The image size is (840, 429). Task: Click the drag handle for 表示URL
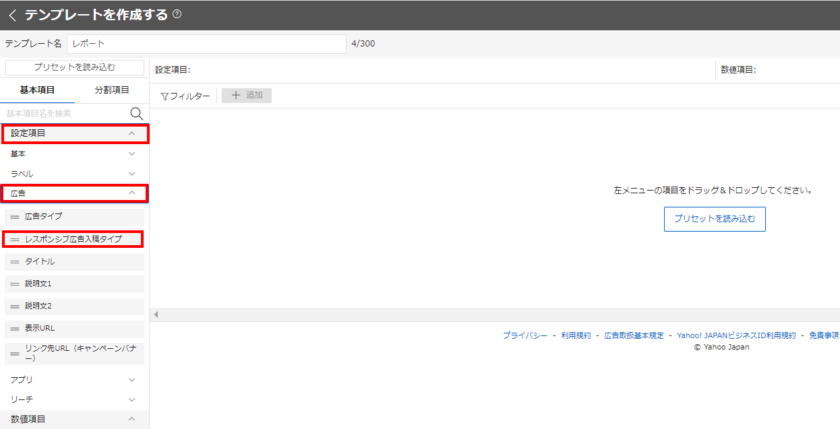[15, 328]
